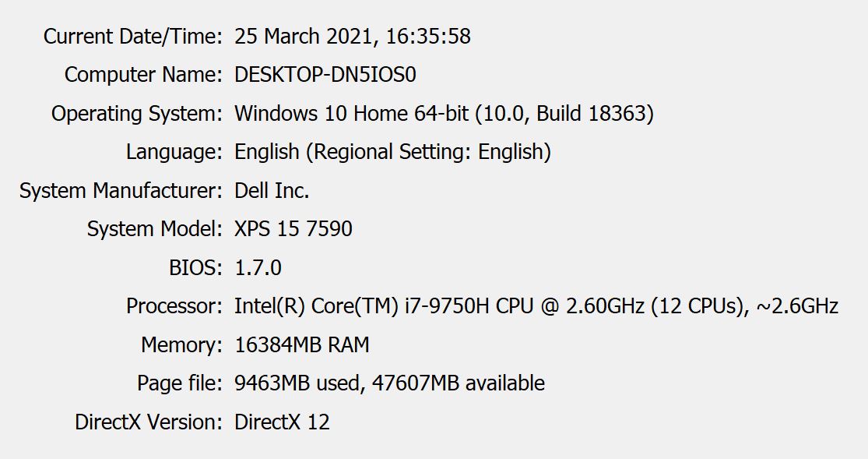
Task: Click the System Model label
Action: [154, 229]
